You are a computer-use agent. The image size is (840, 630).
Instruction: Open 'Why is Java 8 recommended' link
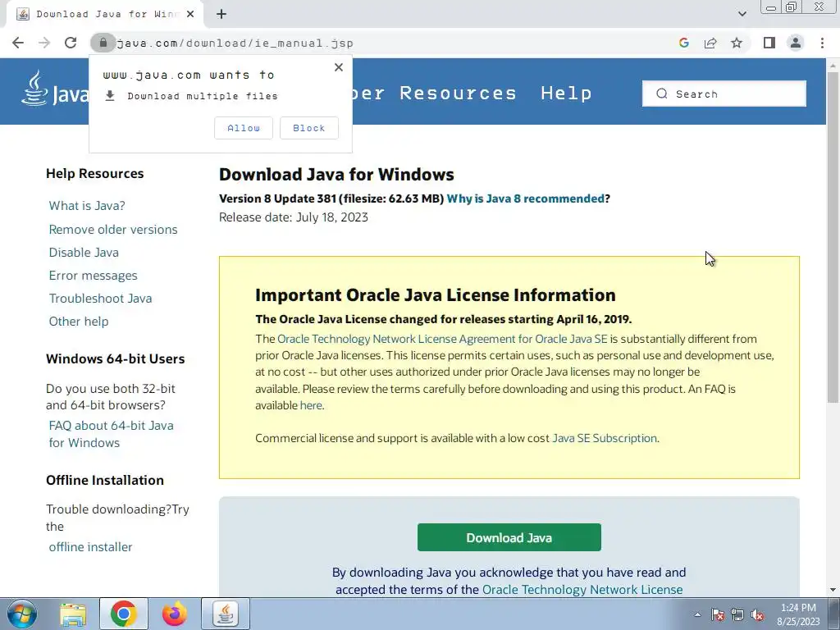pos(525,199)
